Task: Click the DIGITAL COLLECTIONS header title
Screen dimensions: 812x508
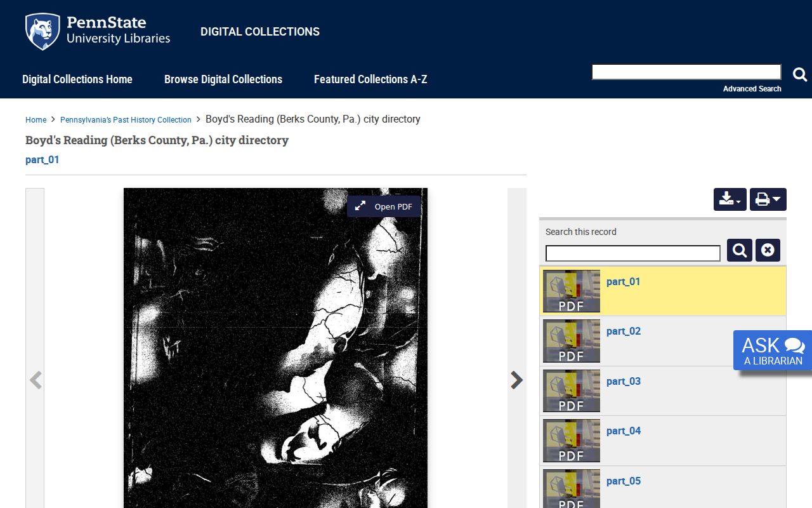Action: [x=260, y=32]
